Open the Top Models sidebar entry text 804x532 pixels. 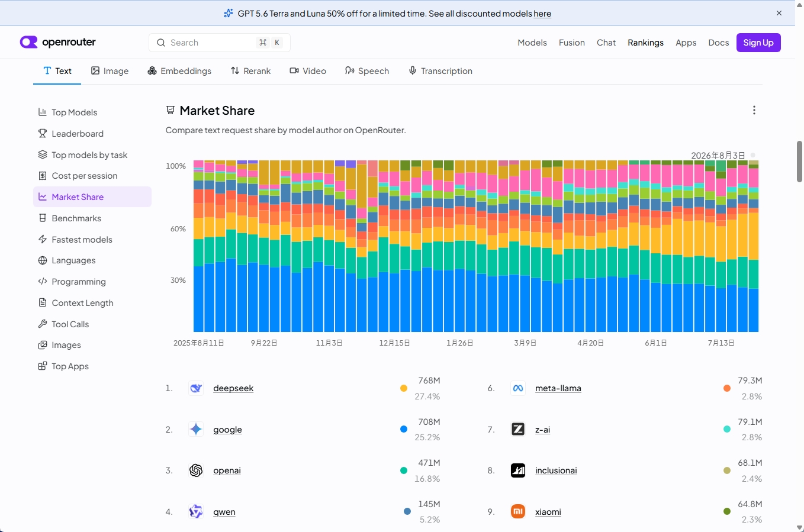75,112
